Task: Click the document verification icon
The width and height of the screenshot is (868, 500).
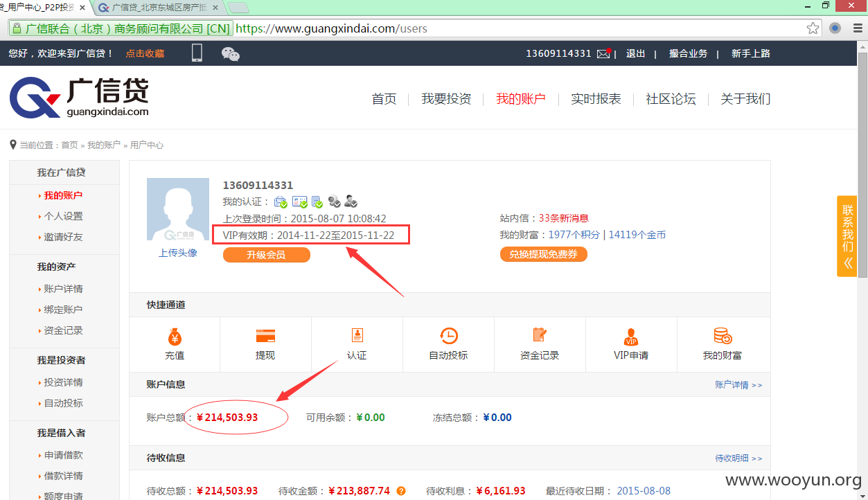Action: [x=317, y=202]
